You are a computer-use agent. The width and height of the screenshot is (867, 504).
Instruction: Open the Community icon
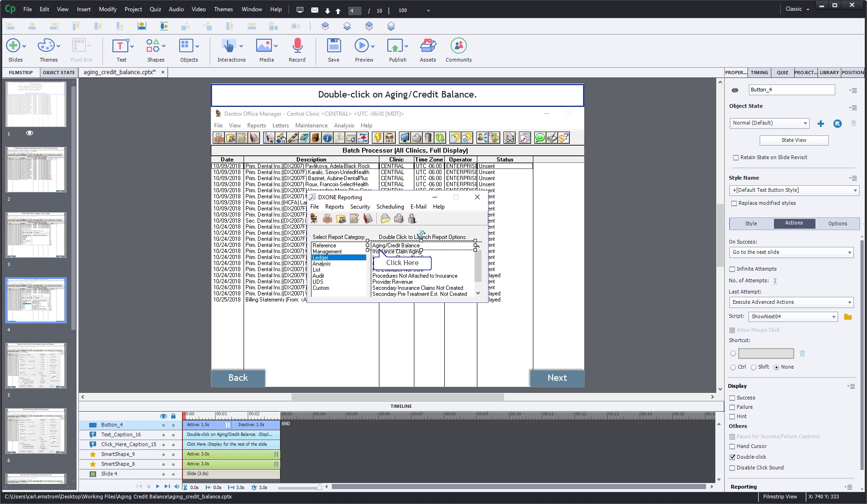[459, 46]
